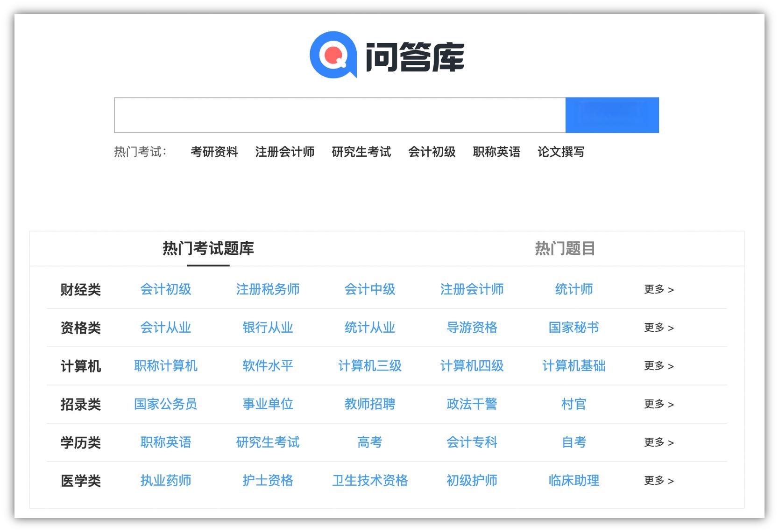Click the 问答库 site name text

[415, 57]
